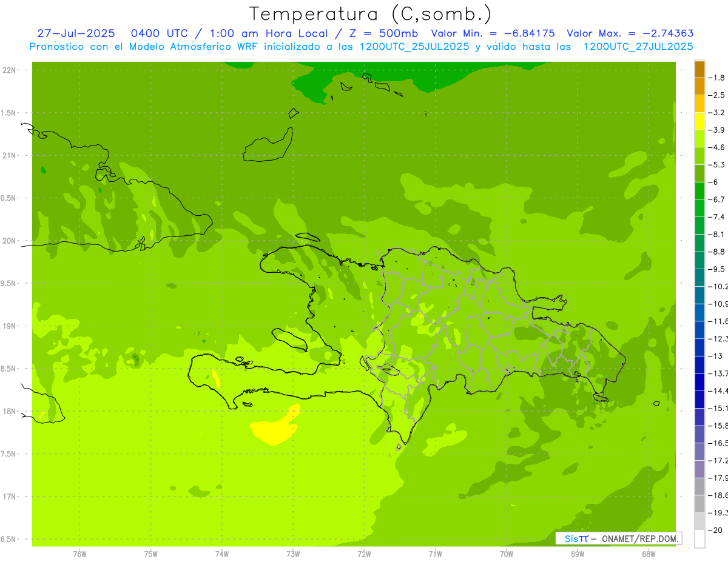Image resolution: width=728 pixels, height=562 pixels.
Task: Select the white swatch below -20
Action: tap(699, 539)
